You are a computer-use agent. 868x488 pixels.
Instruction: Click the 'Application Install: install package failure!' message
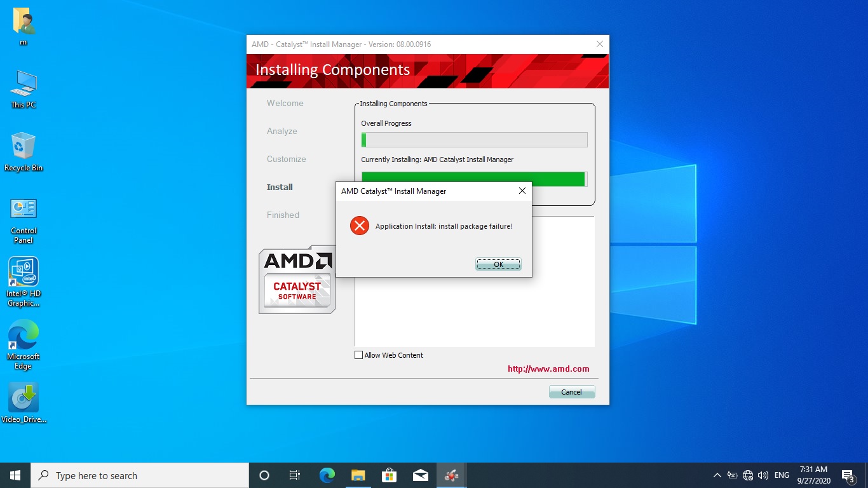pyautogui.click(x=444, y=226)
